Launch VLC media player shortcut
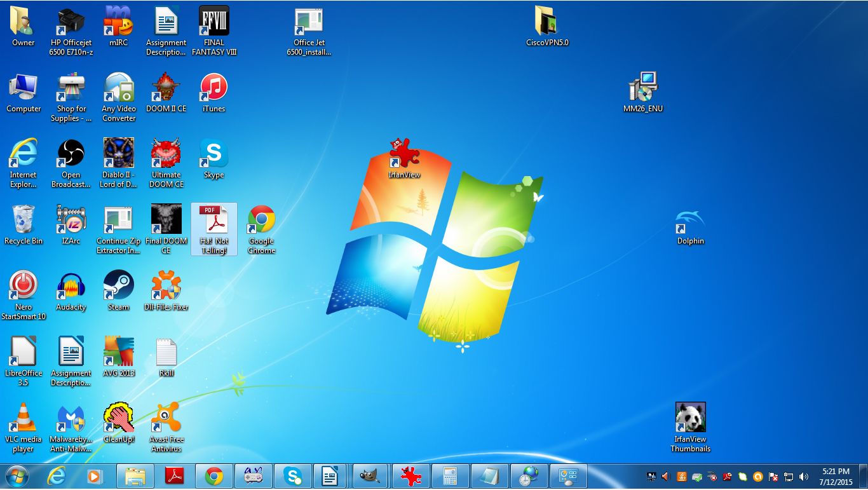The image size is (868, 490). pyautogui.click(x=24, y=428)
